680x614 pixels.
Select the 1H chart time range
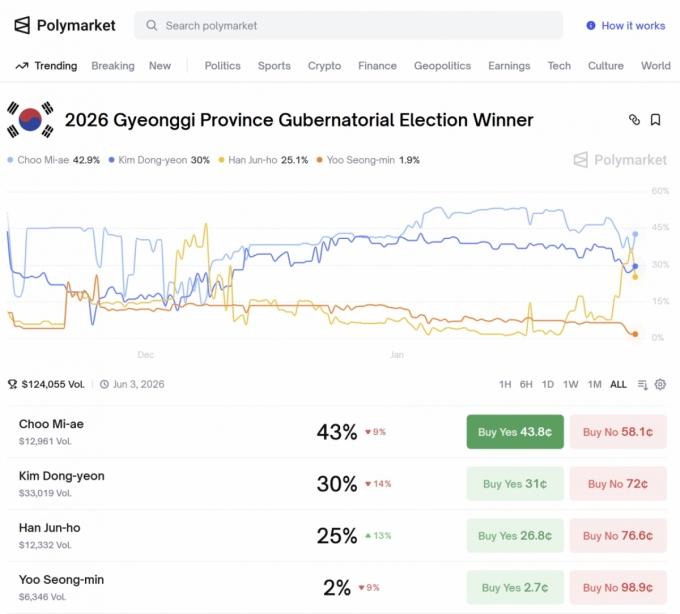point(505,384)
